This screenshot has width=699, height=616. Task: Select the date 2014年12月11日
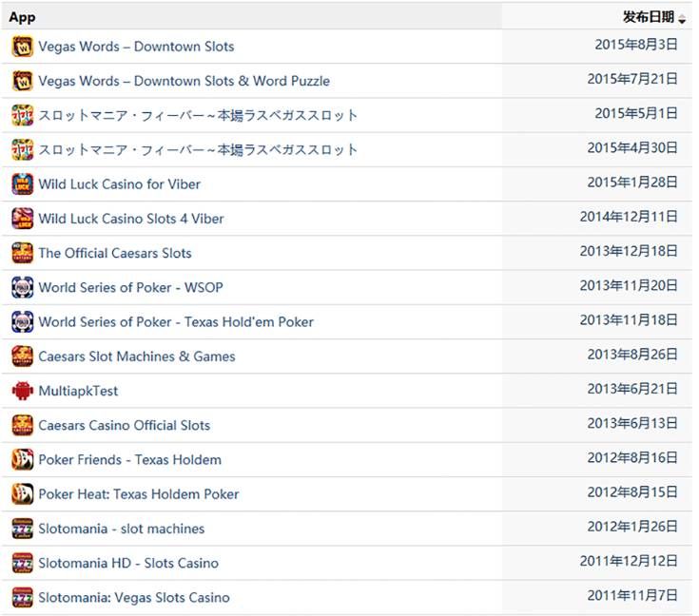(629, 217)
